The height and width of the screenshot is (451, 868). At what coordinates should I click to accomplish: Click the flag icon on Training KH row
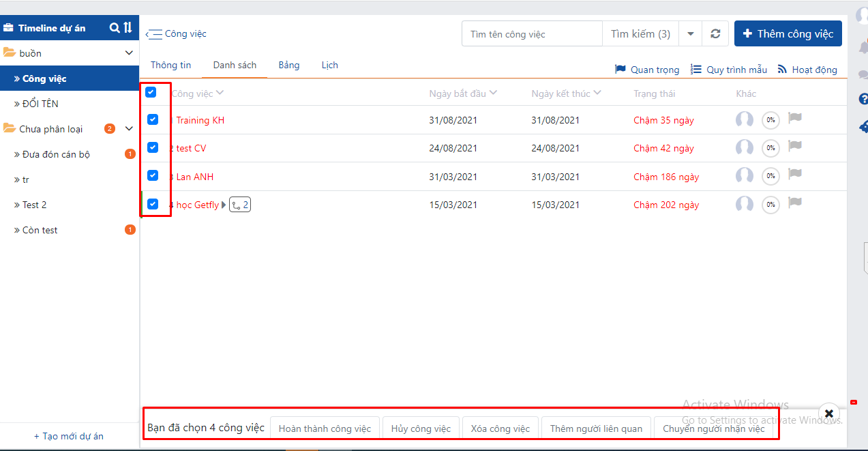coord(794,119)
